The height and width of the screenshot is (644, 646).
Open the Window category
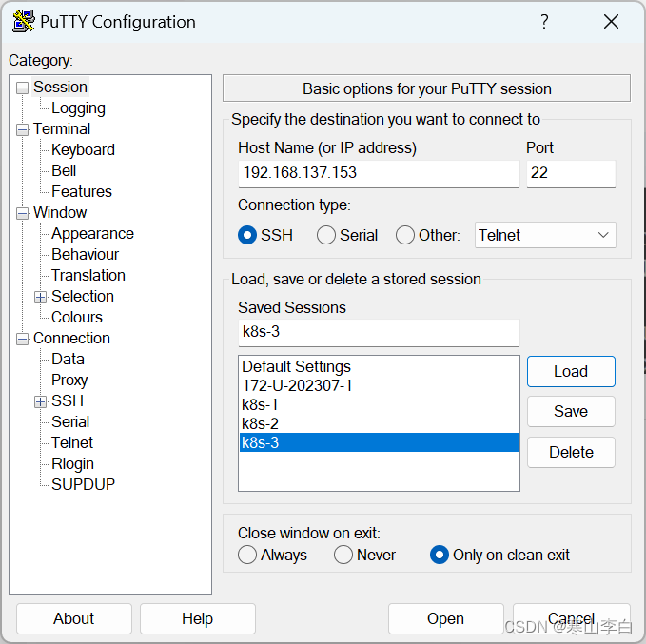[x=60, y=213]
